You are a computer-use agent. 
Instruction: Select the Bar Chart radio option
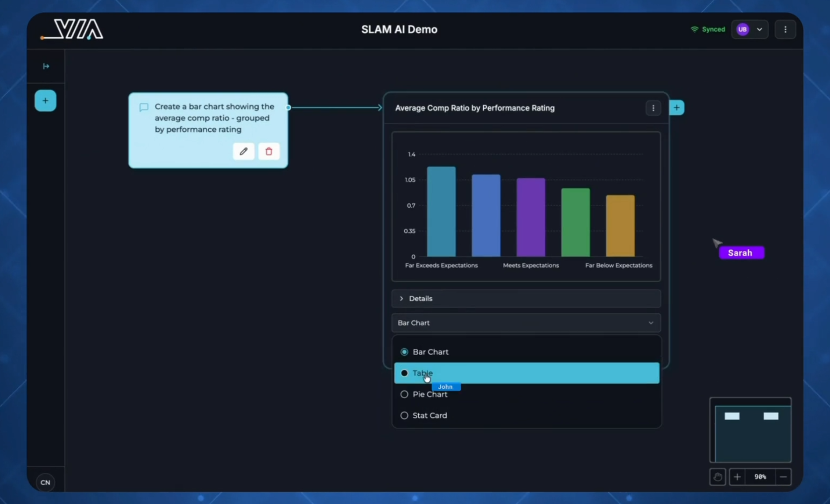pyautogui.click(x=404, y=352)
